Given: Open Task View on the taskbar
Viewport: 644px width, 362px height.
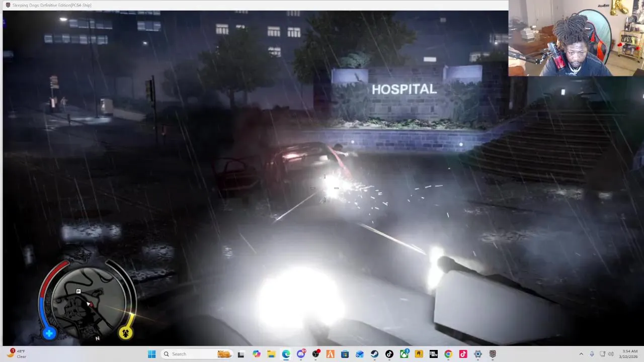Looking at the screenshot, I should coord(240,354).
